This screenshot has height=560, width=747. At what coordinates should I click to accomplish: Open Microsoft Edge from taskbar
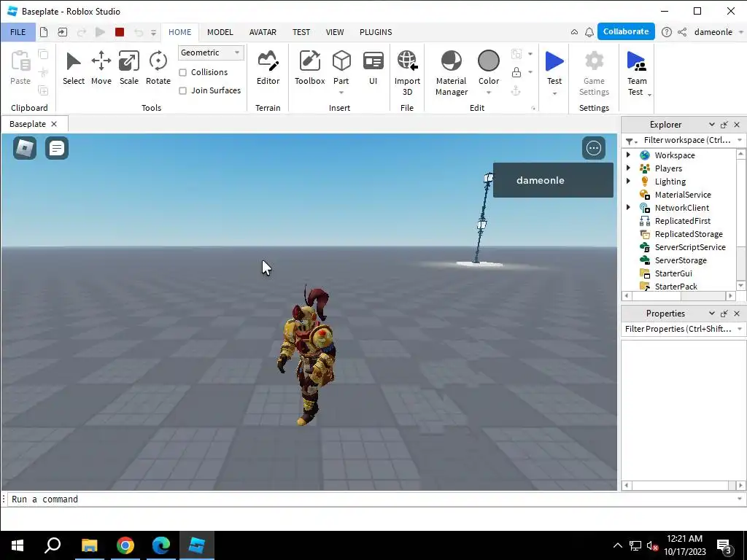(x=161, y=545)
